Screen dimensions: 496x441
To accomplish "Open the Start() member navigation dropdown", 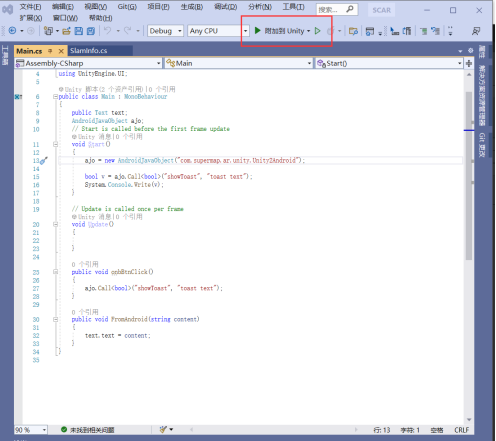I will 389,63.
